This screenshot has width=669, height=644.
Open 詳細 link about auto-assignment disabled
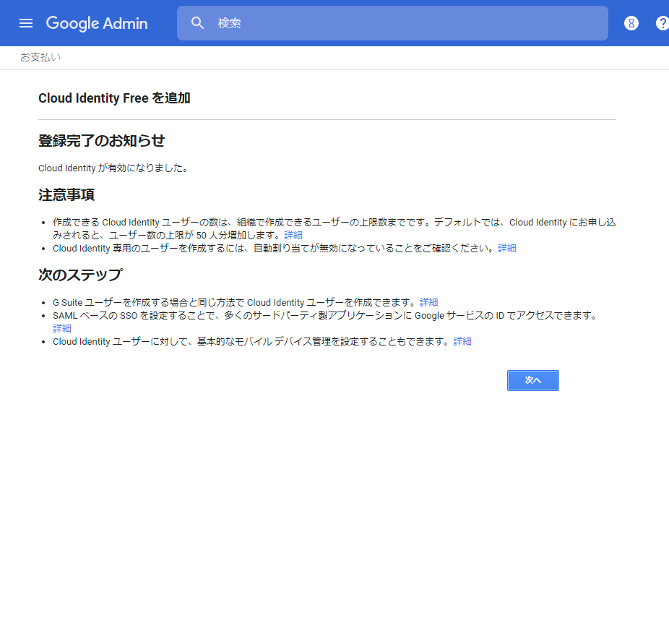tap(507, 249)
